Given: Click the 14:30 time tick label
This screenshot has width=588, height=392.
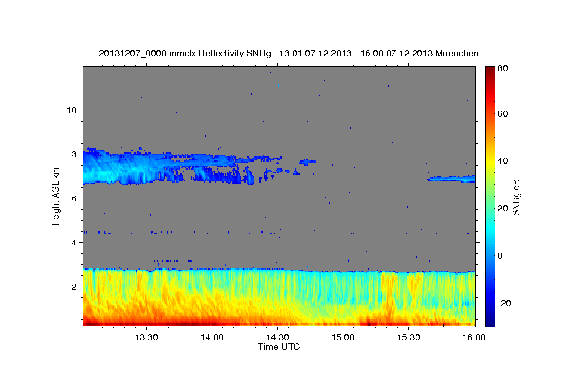Looking at the screenshot, I should click(278, 338).
